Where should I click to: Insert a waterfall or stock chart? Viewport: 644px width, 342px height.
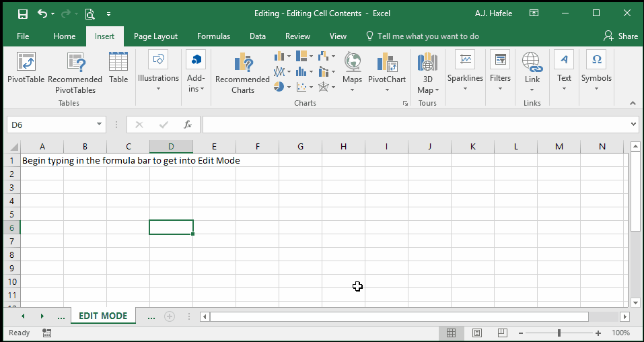[x=326, y=55]
